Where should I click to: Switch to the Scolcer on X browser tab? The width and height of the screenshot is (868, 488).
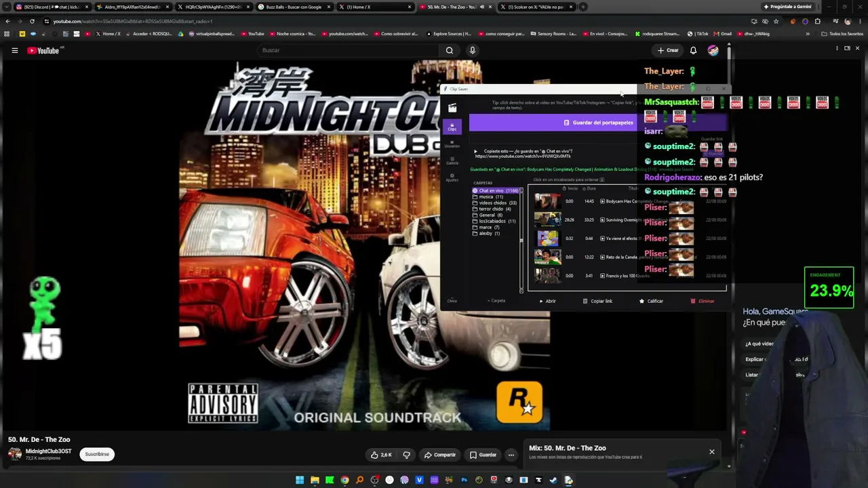click(536, 7)
